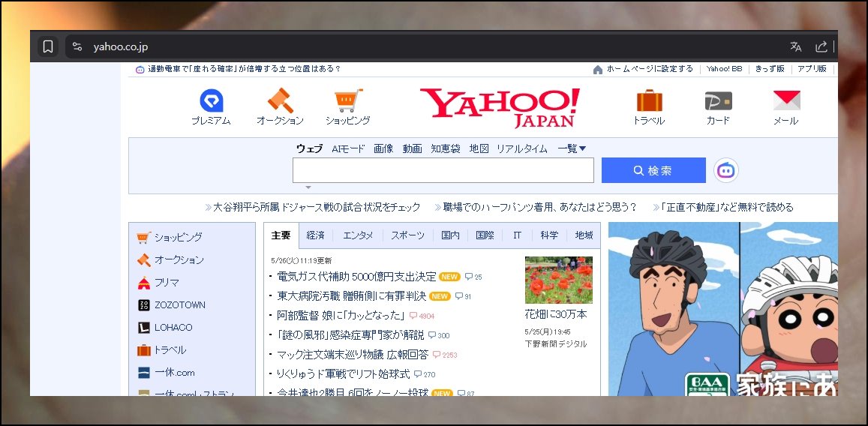868x426 pixels.
Task: Click the Crayon Shin-chan cycling banner ad
Action: (723, 309)
